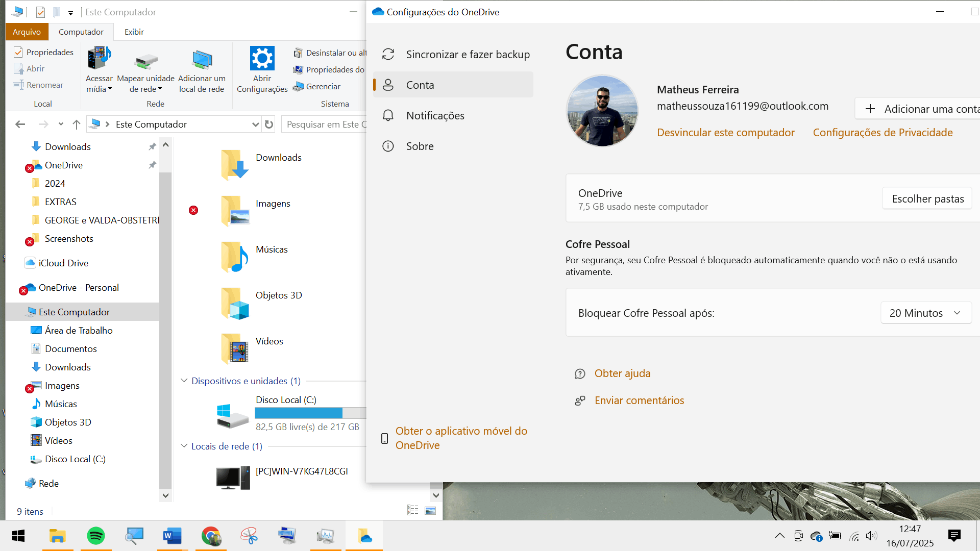Image resolution: width=980 pixels, height=551 pixels.
Task: Go up one folder level arrow
Action: pos(77,124)
